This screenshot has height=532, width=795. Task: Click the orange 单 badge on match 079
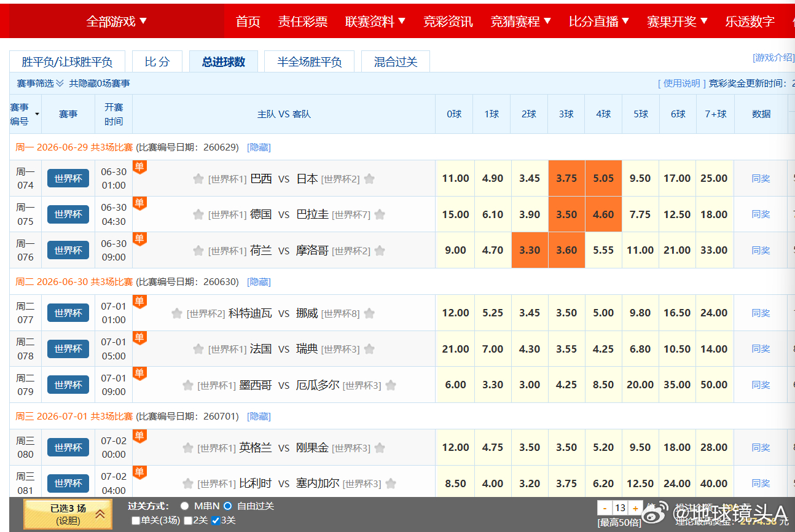(139, 374)
